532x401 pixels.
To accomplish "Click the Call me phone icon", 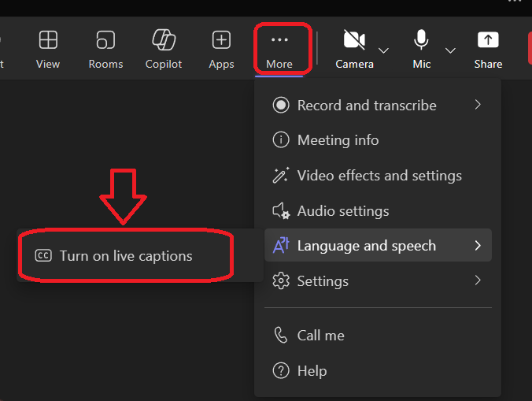I will tap(281, 336).
